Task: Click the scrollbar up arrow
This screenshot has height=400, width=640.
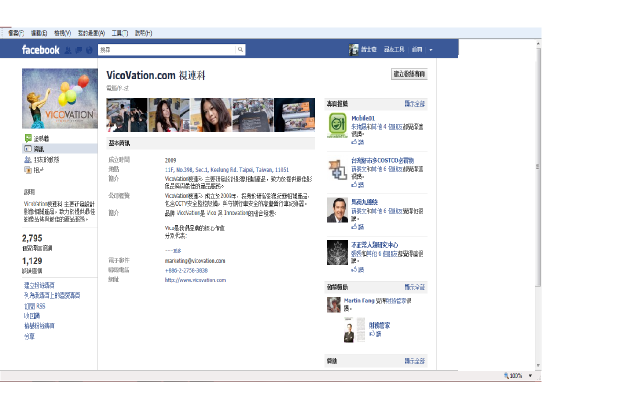Action: click(538, 43)
